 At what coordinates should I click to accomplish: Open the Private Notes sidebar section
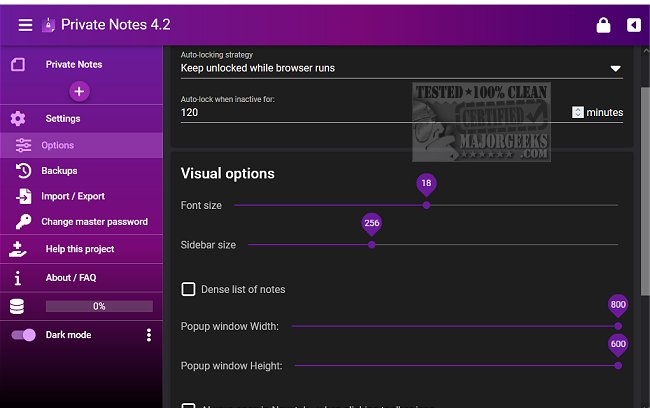tap(74, 64)
